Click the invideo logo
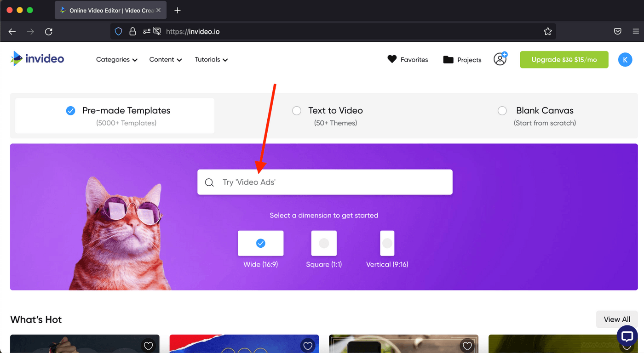 coord(37,58)
